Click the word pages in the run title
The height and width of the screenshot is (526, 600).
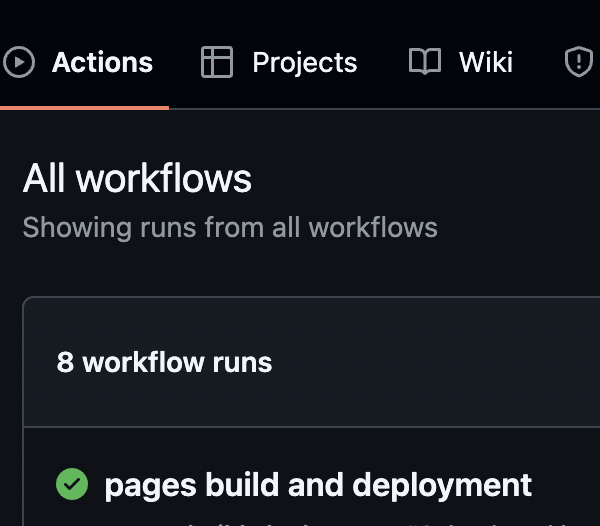pyautogui.click(x=150, y=485)
